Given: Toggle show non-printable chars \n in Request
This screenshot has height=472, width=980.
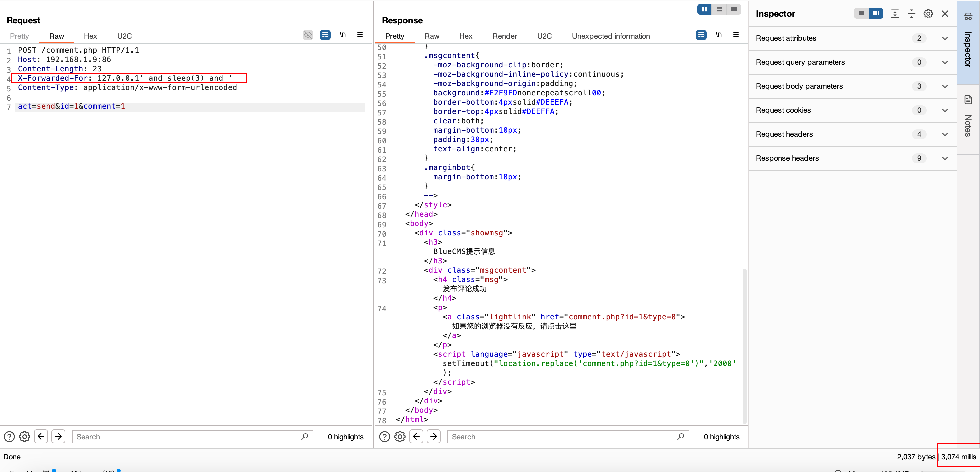Looking at the screenshot, I should (342, 35).
